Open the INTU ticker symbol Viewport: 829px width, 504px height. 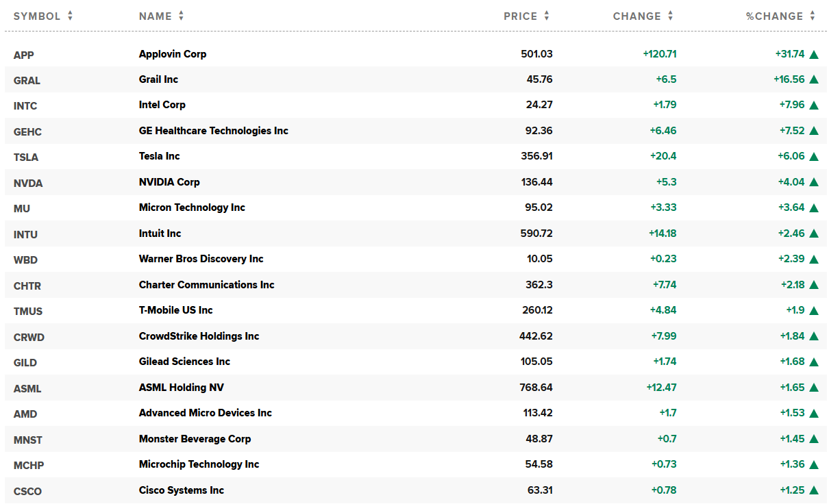tap(25, 234)
